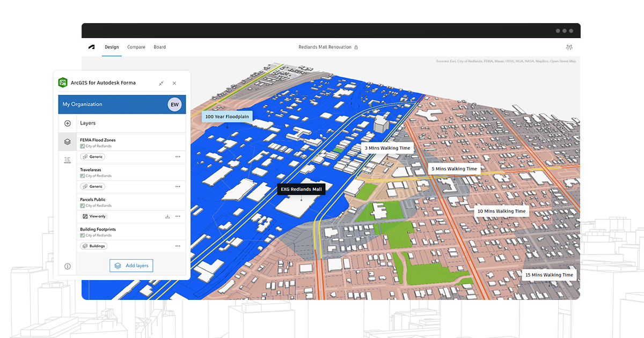Click the collaborators icon in the top-right corner

[569, 47]
